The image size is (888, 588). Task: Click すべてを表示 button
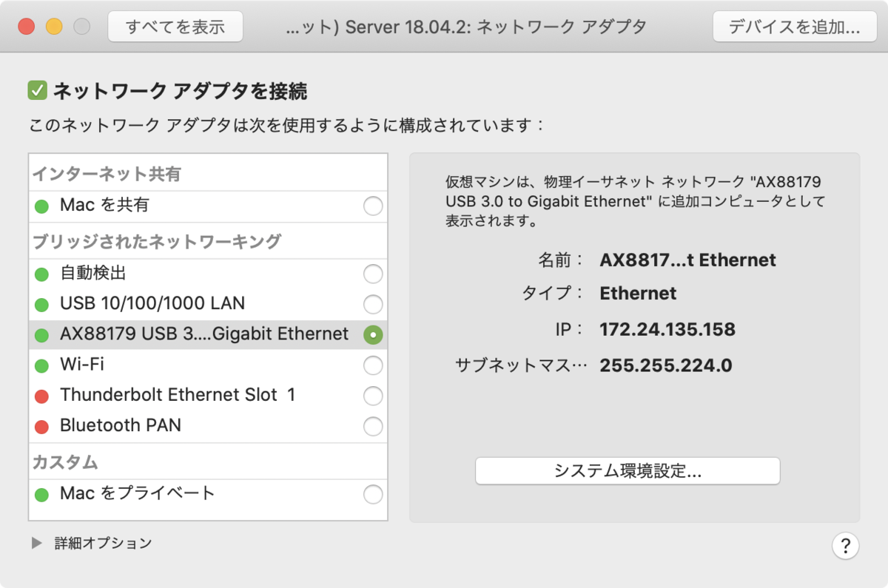[175, 27]
